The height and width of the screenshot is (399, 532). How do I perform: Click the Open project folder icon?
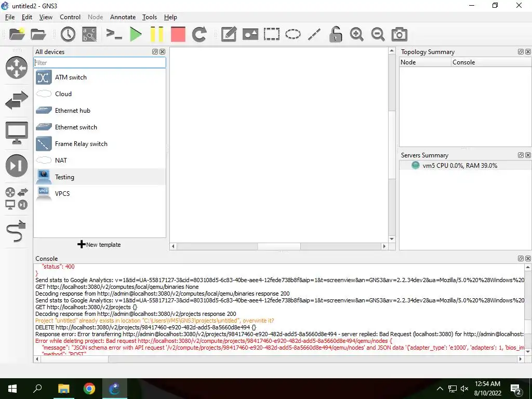pos(38,34)
